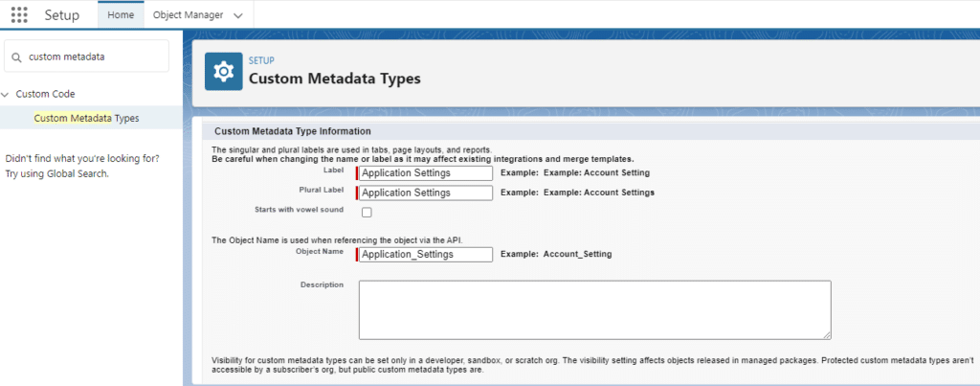Click into the Object Name field
Image resolution: width=980 pixels, height=386 pixels.
coord(426,255)
